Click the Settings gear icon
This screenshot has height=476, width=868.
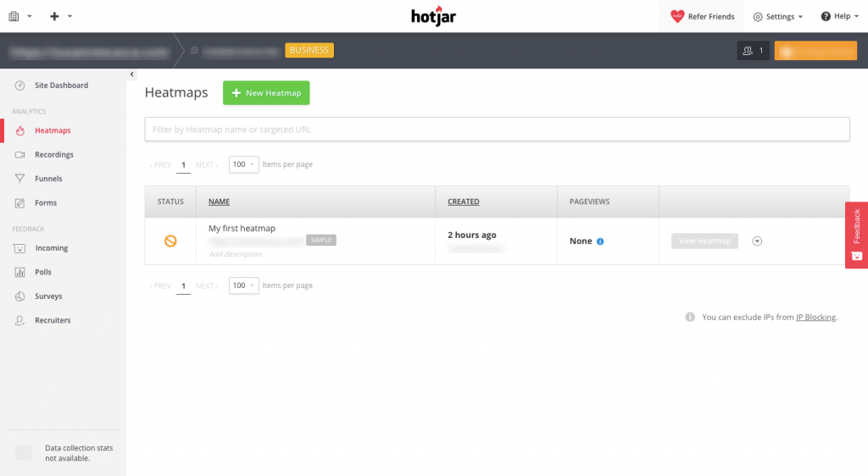pyautogui.click(x=758, y=17)
